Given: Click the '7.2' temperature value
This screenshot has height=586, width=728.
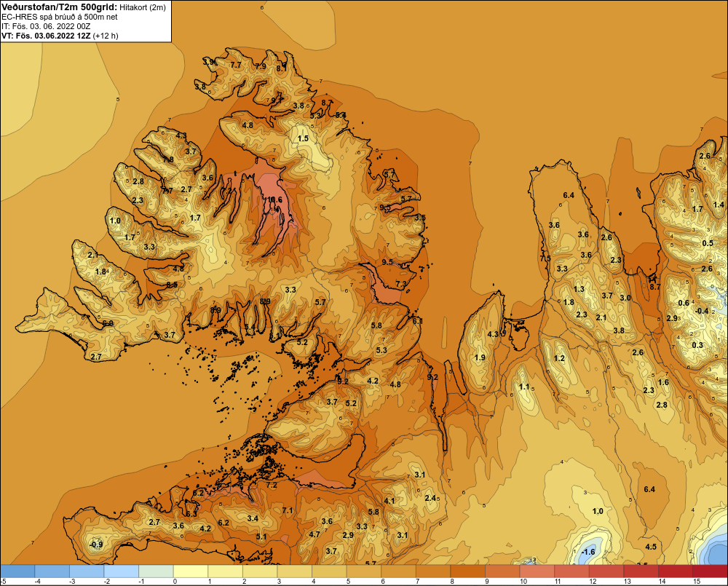Looking at the screenshot, I should tap(272, 485).
